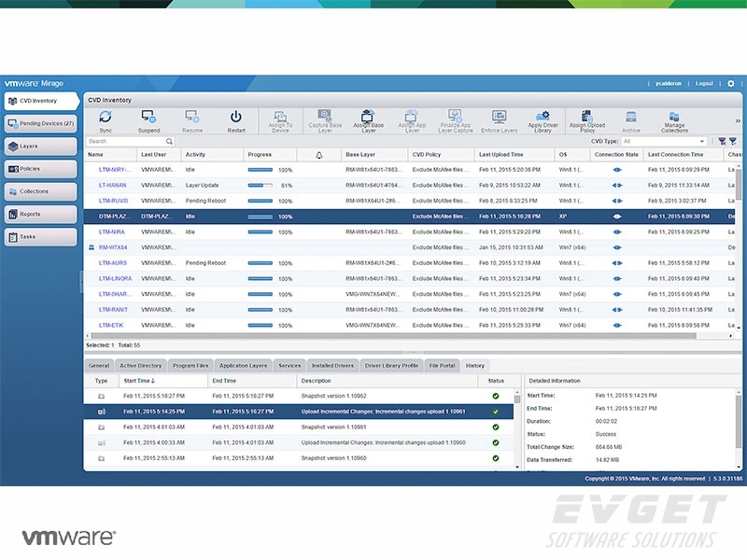Viewport: 747px width, 560px height.
Task: Click the Manage Collections icon
Action: pyautogui.click(x=674, y=117)
